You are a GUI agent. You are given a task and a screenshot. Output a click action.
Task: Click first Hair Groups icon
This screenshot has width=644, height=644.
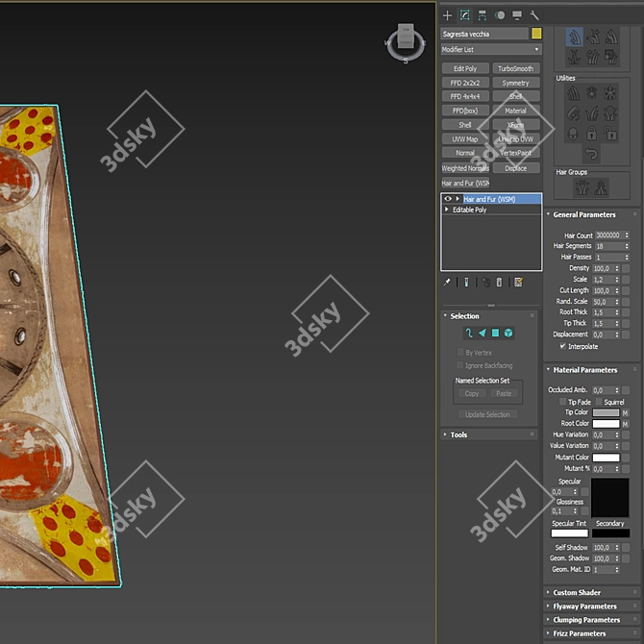click(582, 187)
